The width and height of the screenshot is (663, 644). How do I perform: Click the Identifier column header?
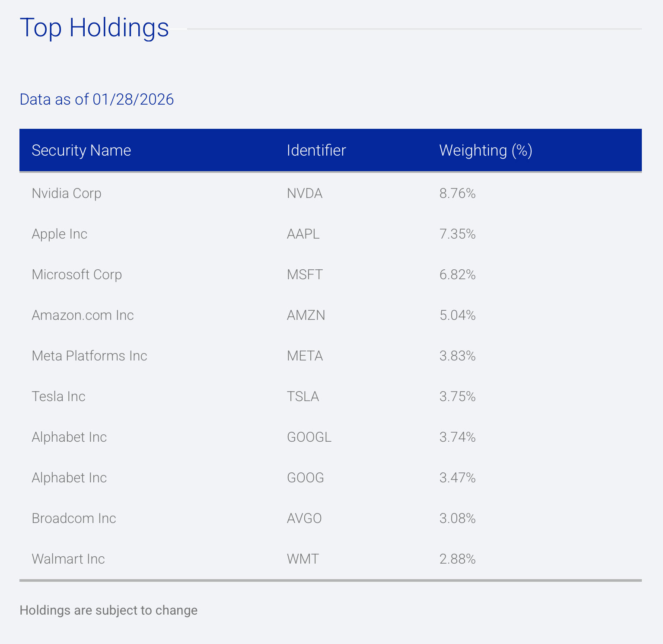tap(316, 150)
